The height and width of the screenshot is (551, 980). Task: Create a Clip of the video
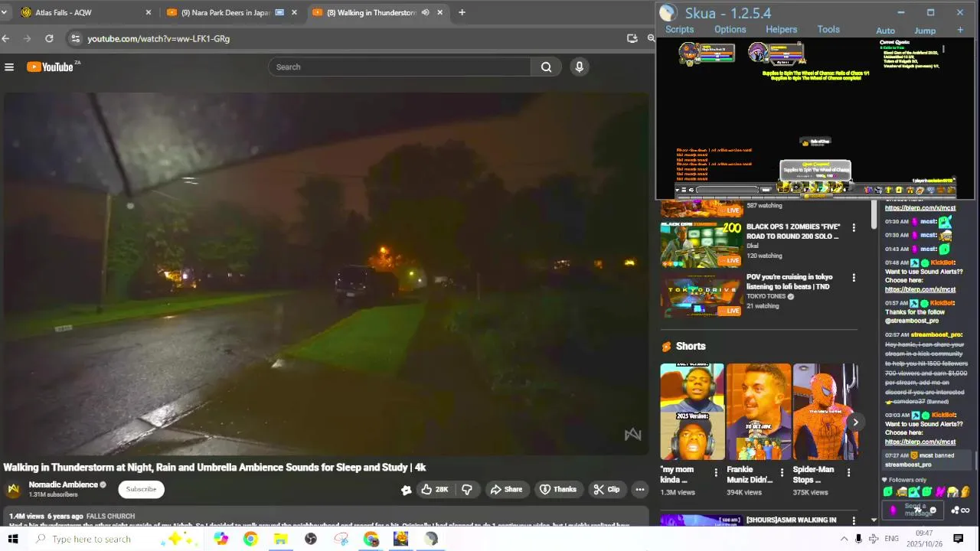point(607,490)
